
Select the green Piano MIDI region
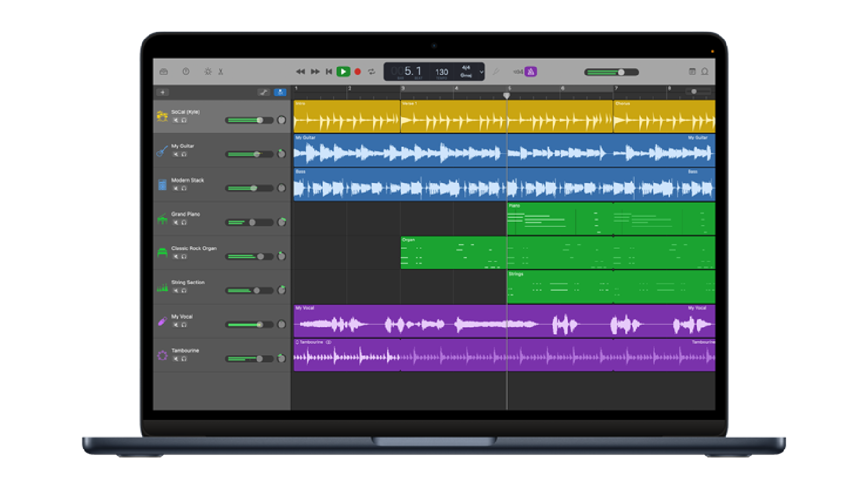pos(611,219)
